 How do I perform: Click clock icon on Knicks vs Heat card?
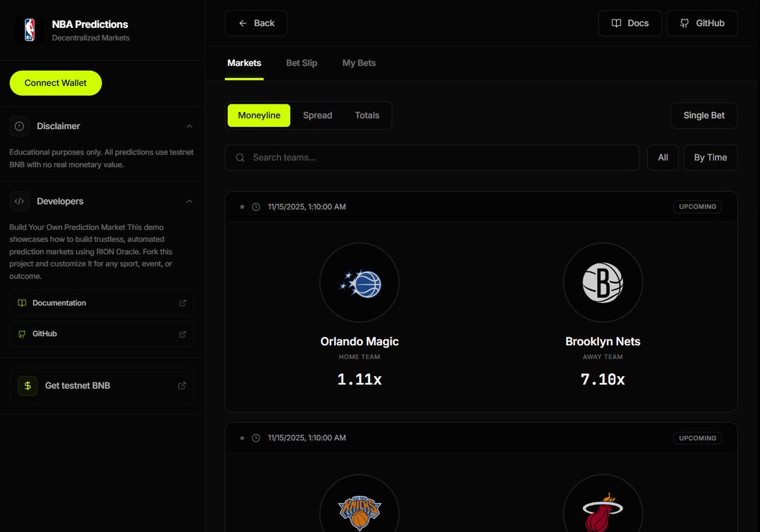click(256, 438)
